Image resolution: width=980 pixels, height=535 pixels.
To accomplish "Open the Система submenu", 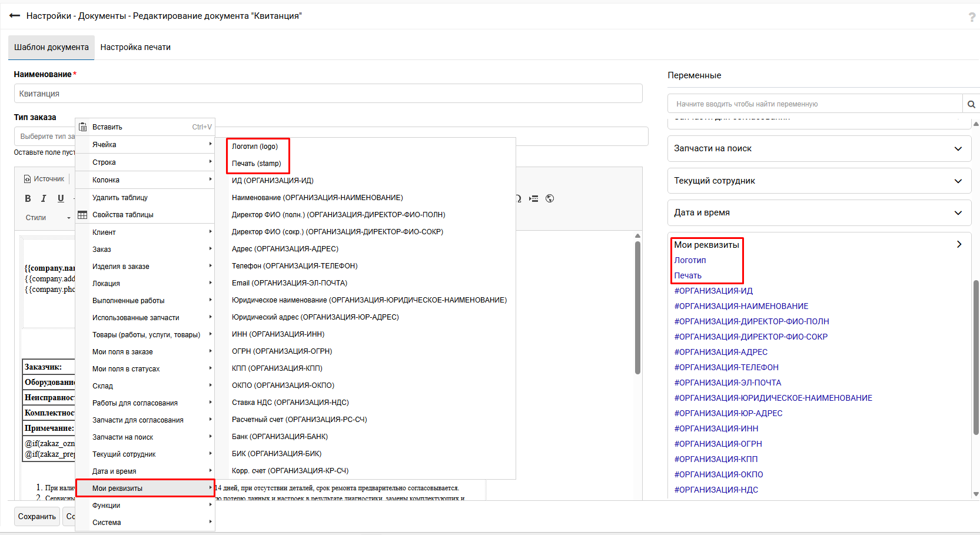I will (145, 523).
